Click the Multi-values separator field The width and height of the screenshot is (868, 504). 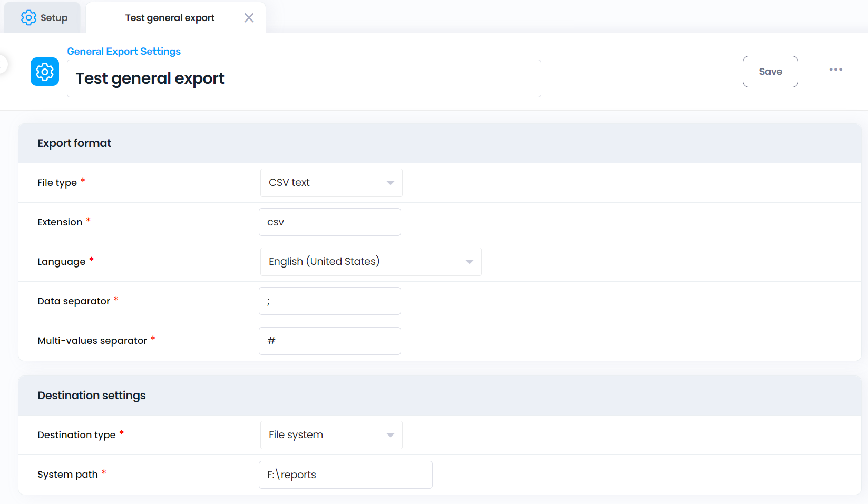point(330,341)
